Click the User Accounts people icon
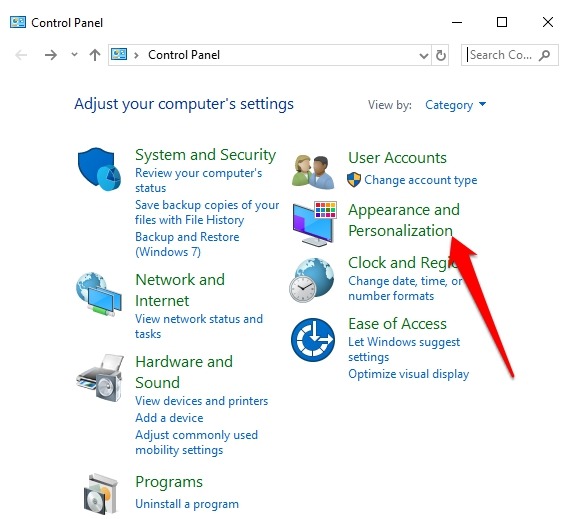The height and width of the screenshot is (519, 565). [313, 172]
